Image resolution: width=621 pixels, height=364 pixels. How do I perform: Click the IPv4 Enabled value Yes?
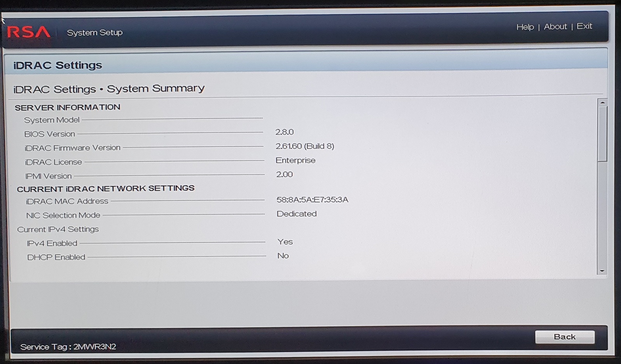pyautogui.click(x=285, y=242)
